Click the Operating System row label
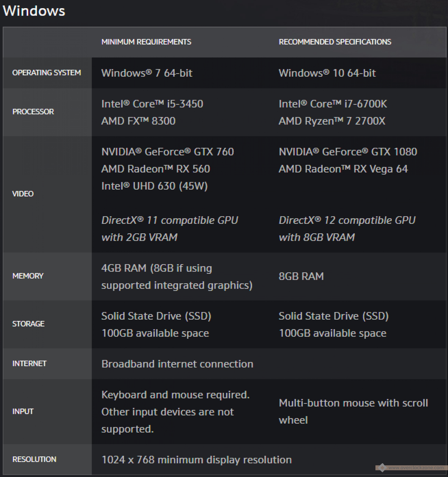Viewport: 448px width, 477px height. pos(47,73)
